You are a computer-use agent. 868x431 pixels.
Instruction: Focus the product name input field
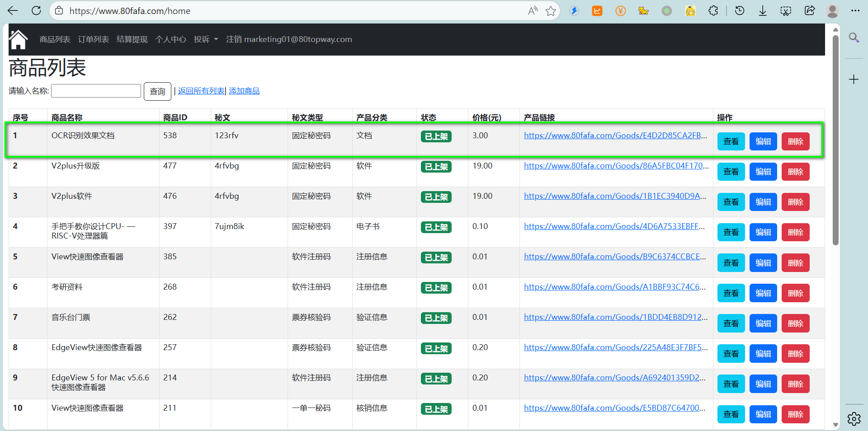click(x=96, y=91)
